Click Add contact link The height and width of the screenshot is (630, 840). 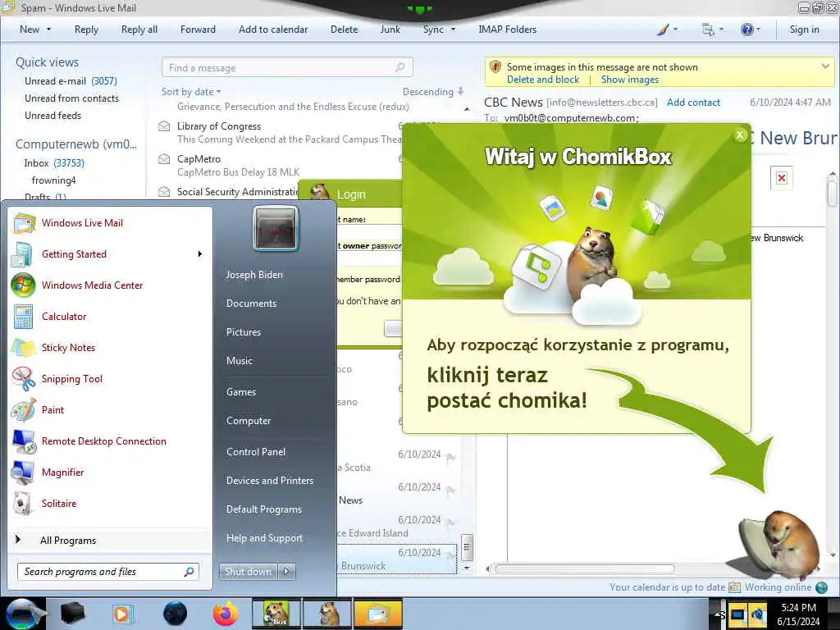click(693, 103)
